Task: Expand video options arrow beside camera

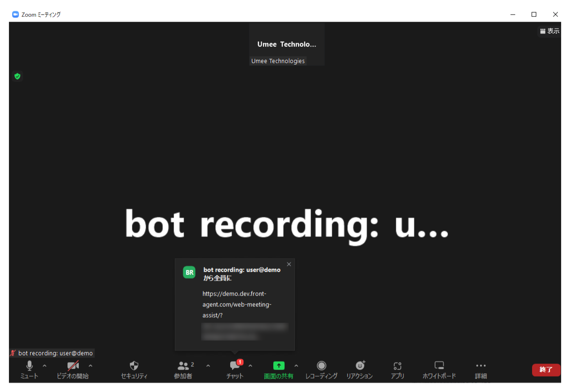Action: (x=90, y=366)
